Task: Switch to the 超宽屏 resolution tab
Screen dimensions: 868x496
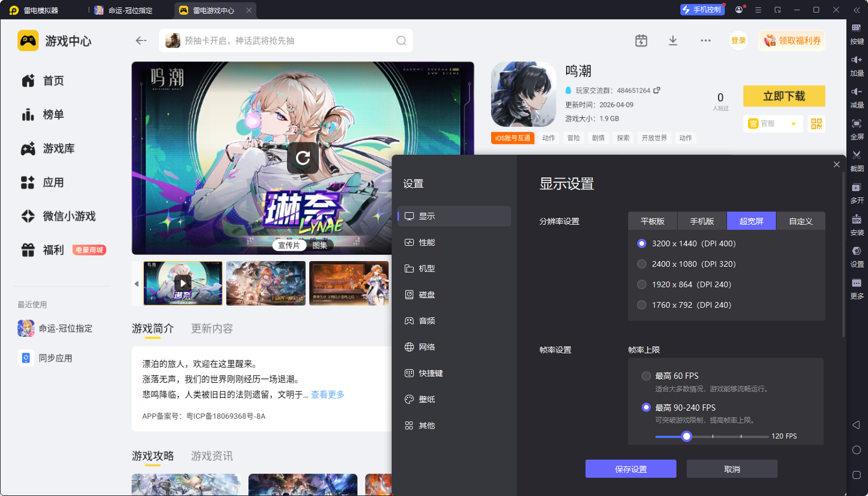Action: coord(751,221)
